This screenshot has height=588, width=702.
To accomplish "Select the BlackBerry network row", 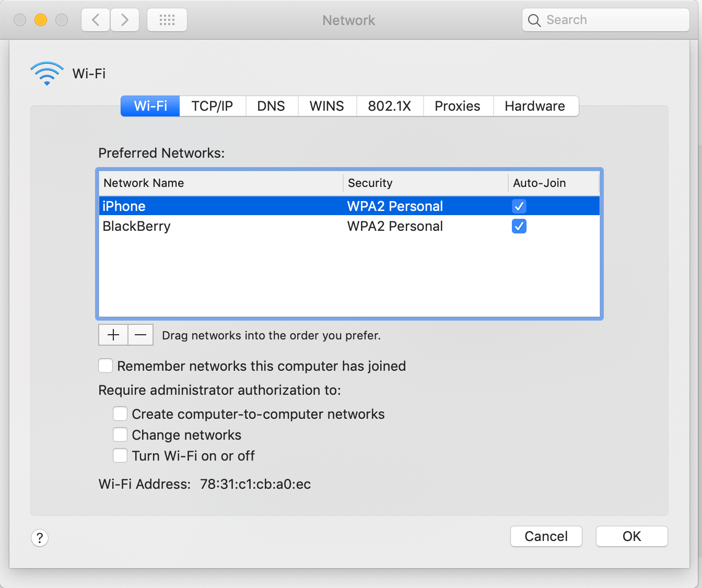I will pos(137,226).
